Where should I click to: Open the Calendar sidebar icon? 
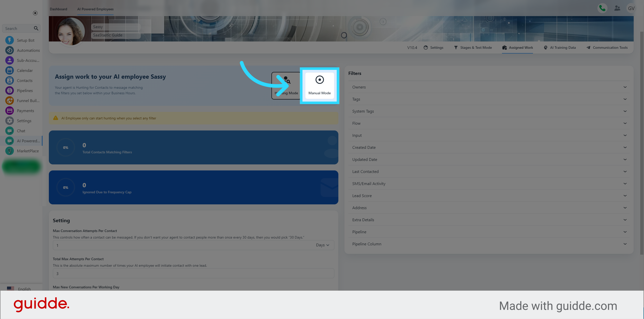10,70
